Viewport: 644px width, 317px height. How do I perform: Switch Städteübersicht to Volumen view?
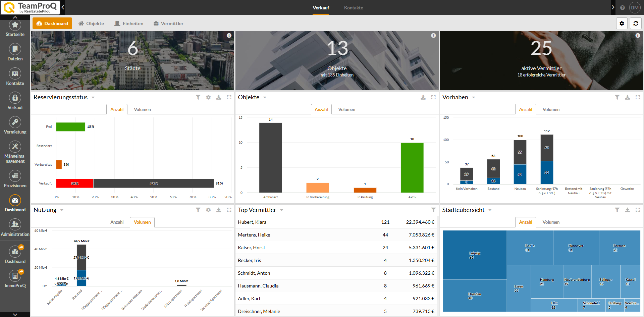coord(551,222)
